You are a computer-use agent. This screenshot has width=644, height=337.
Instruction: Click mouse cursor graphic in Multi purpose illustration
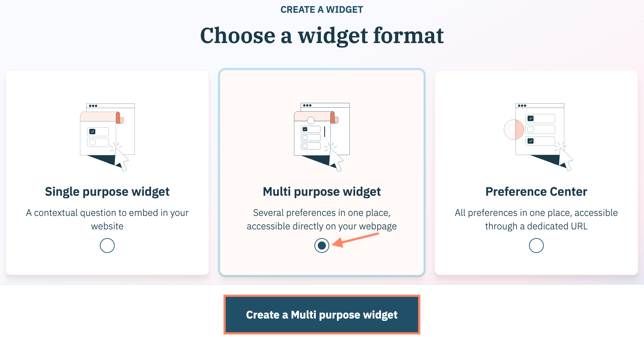[336, 159]
